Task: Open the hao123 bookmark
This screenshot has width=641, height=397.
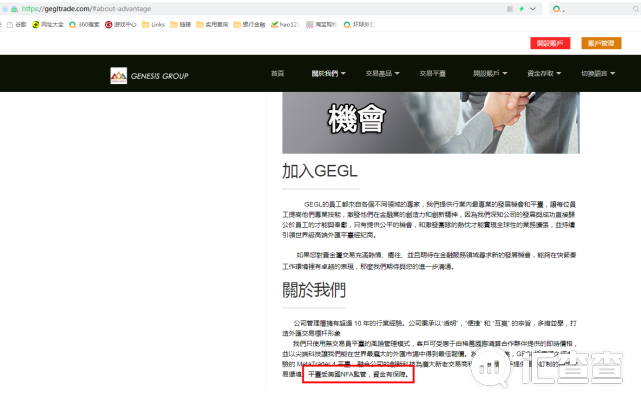Action: [285, 25]
